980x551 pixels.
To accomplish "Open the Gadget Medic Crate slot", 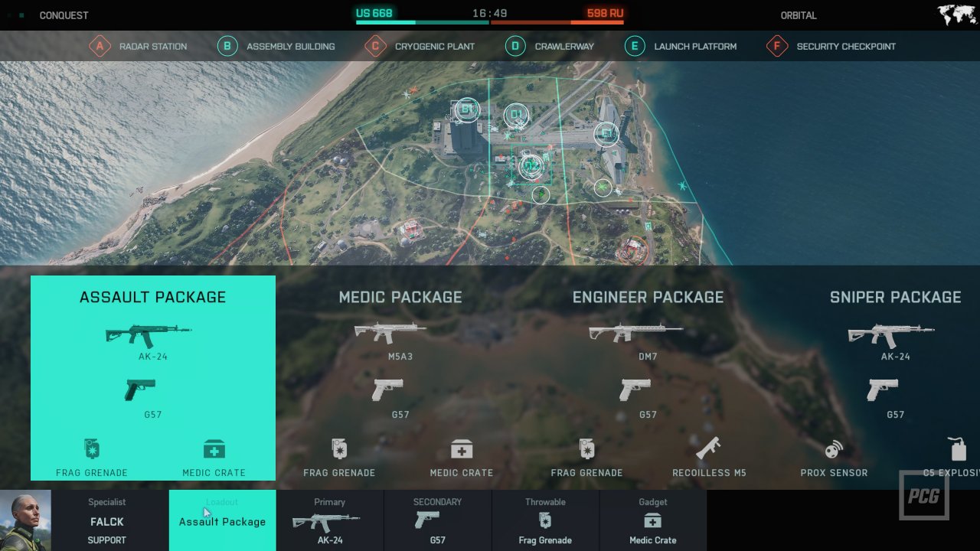I will [652, 520].
